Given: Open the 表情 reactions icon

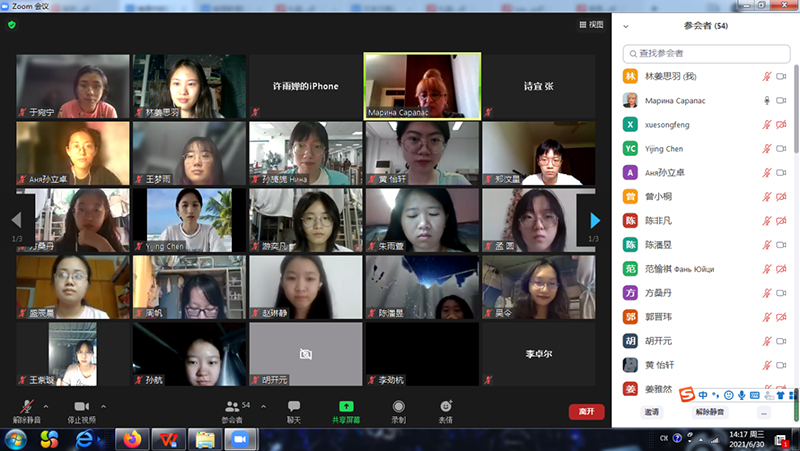Looking at the screenshot, I should point(446,406).
